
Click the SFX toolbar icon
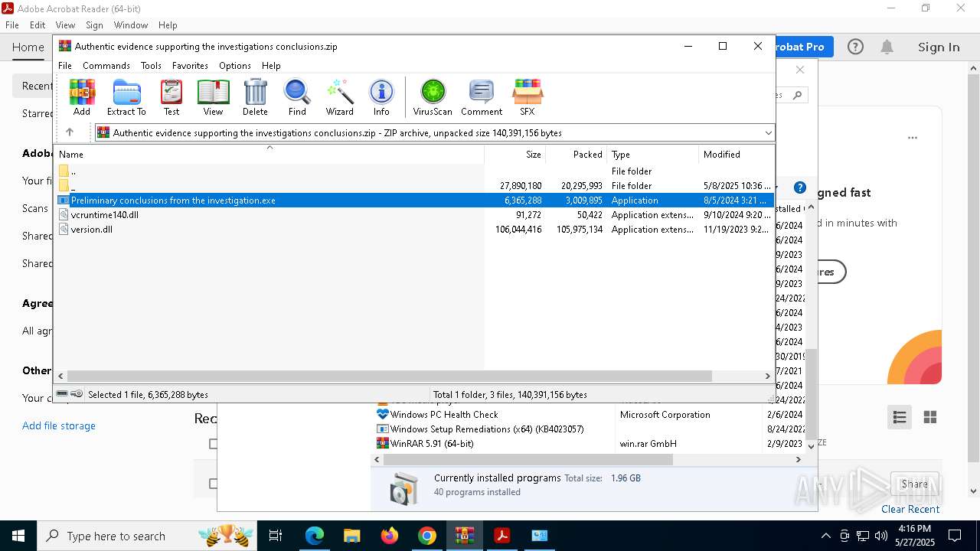pyautogui.click(x=528, y=97)
